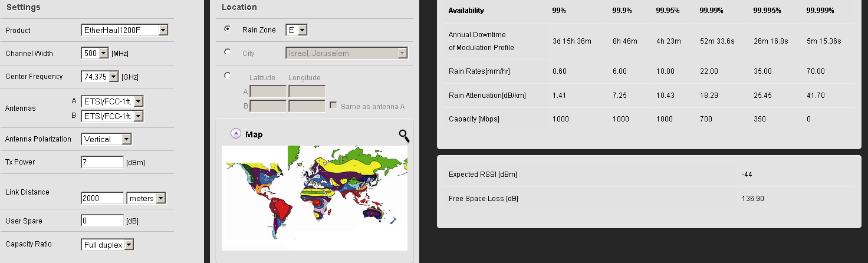
Task: Open the Channel Width dropdown
Action: pyautogui.click(x=95, y=53)
